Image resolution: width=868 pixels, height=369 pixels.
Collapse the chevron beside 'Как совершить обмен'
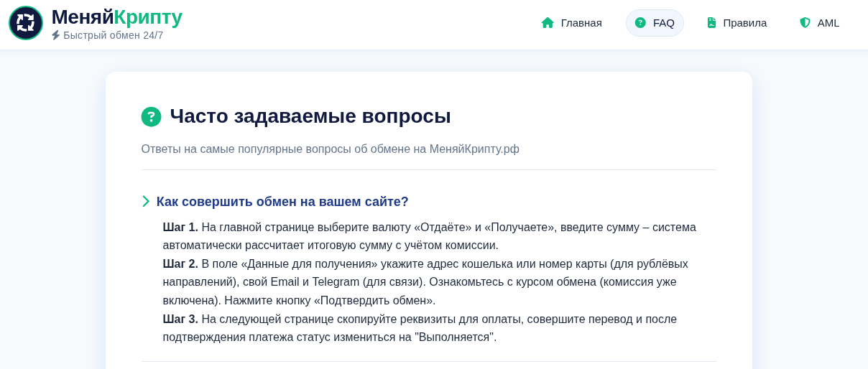click(x=146, y=202)
